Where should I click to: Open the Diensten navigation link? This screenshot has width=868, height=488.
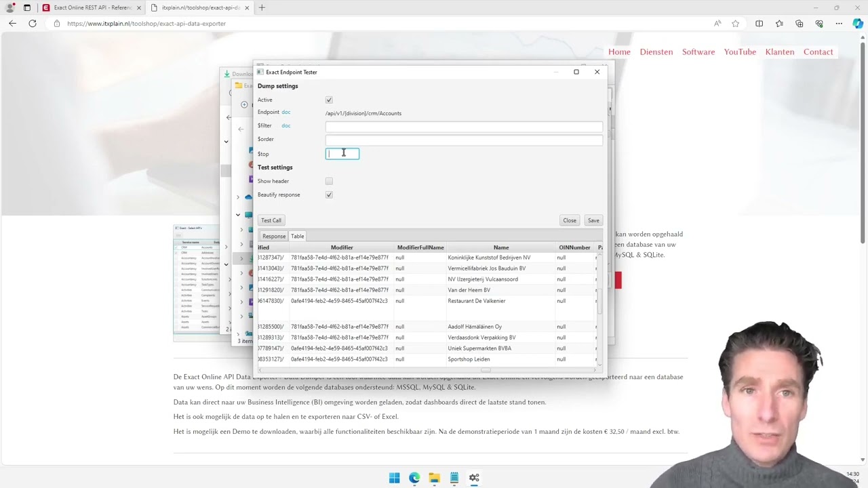(656, 52)
